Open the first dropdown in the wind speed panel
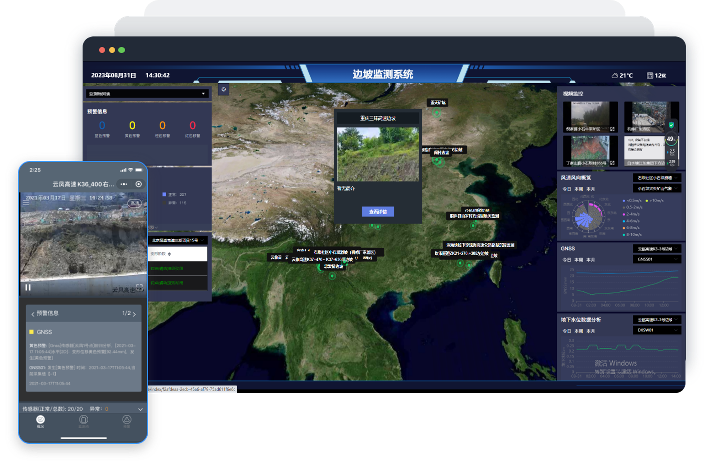The image size is (710, 466). (657, 178)
